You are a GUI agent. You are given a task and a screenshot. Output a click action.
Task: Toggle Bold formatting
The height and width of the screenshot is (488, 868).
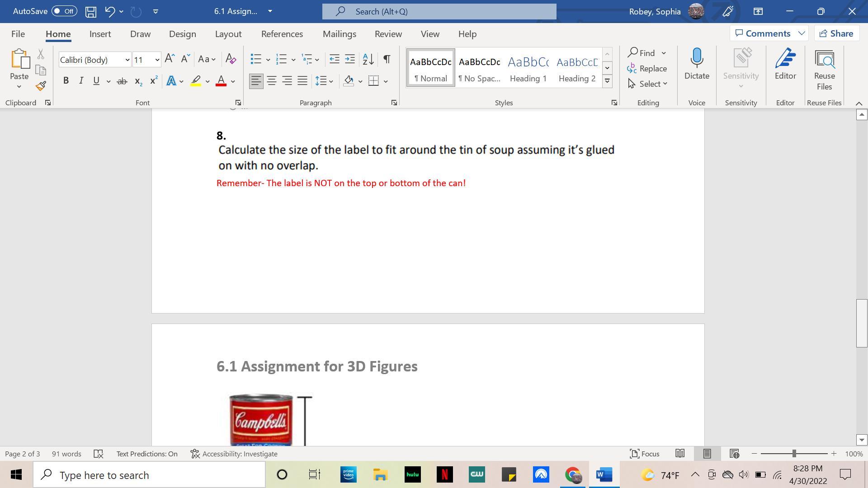click(66, 81)
